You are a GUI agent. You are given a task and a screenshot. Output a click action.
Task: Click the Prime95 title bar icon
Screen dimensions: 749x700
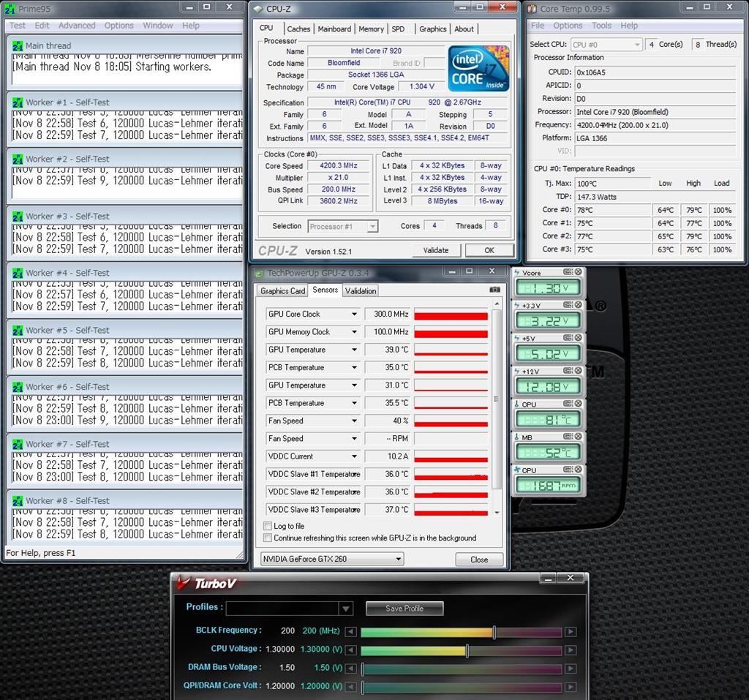(x=10, y=9)
